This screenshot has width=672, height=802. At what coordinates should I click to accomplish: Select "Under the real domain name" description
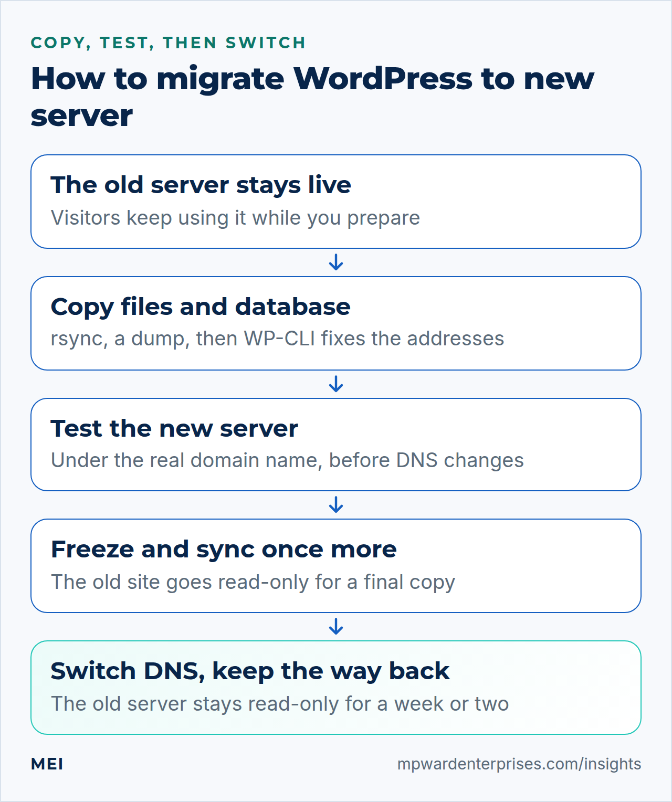pos(287,460)
